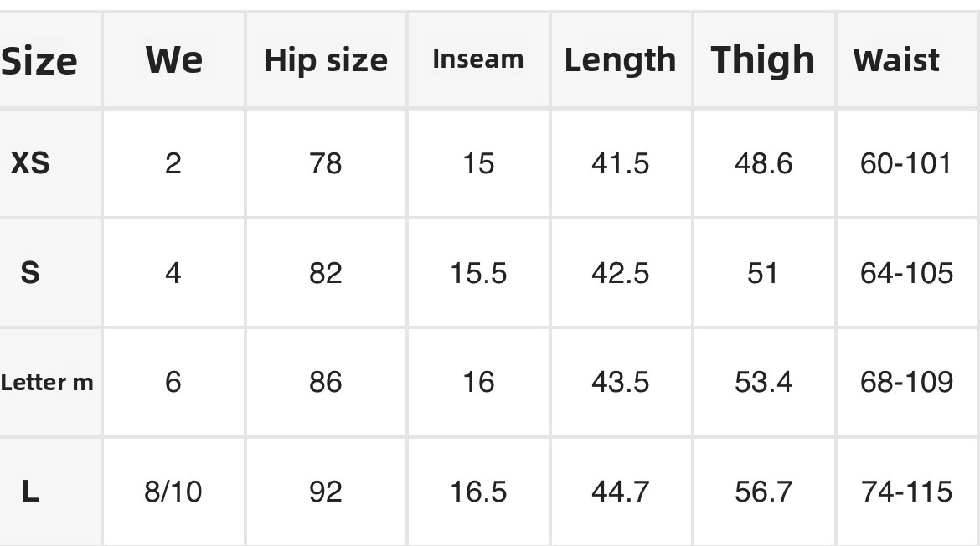Click the Inseam column header
980x546 pixels.
coord(477,59)
